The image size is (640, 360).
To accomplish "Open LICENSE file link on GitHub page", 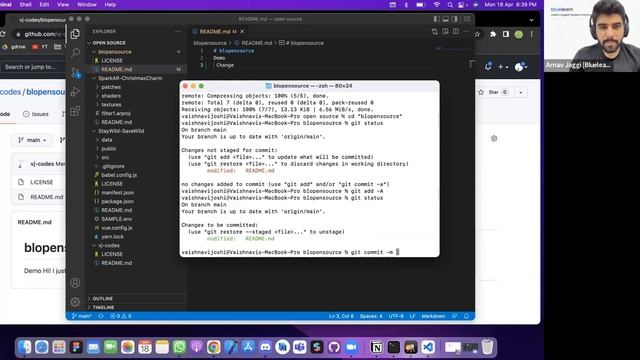I will 42,182.
